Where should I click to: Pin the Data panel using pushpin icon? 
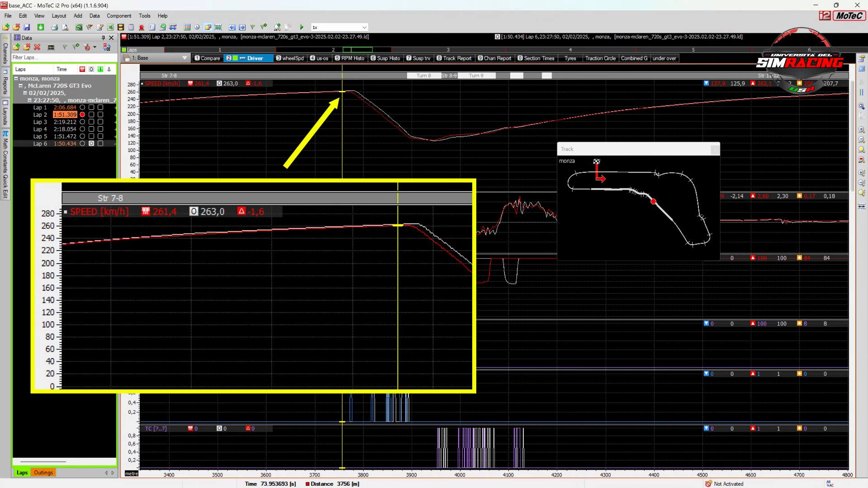(103, 38)
